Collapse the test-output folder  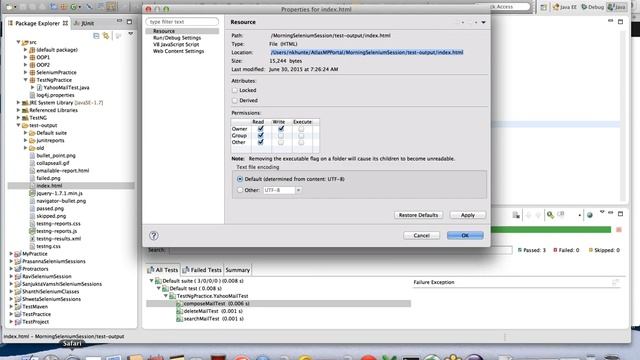(x=18, y=125)
